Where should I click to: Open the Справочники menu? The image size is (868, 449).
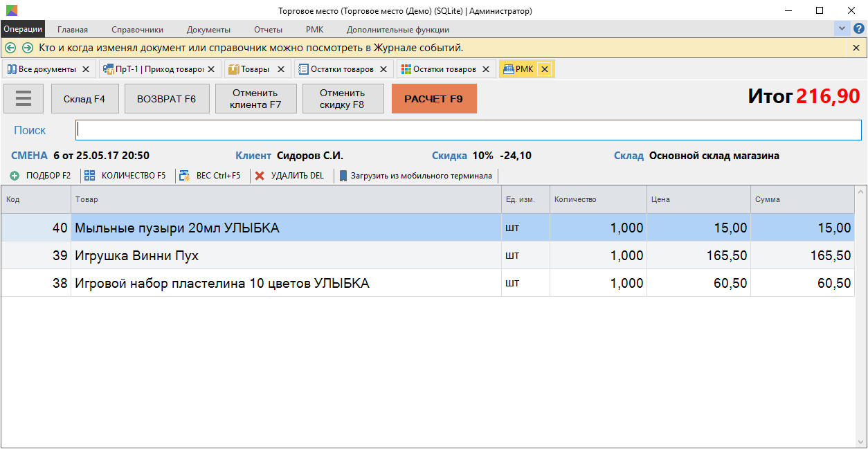coord(137,30)
